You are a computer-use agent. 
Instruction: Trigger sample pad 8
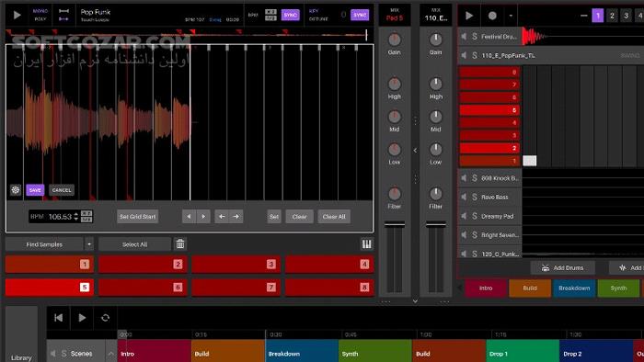coord(329,288)
